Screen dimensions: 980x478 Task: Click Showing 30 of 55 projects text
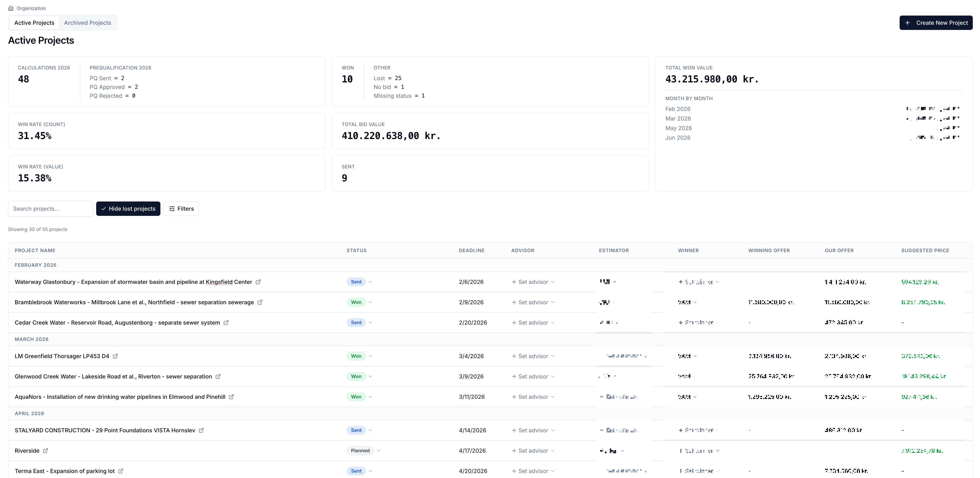pos(38,229)
